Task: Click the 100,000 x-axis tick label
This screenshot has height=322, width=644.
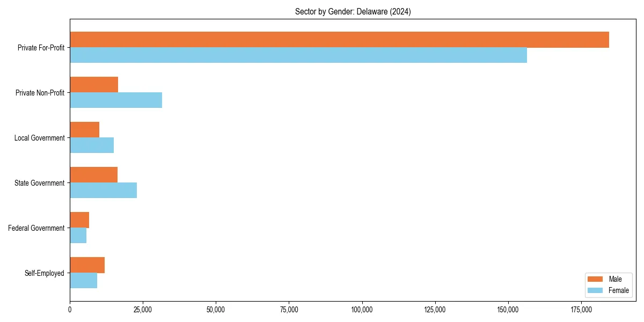Action: point(362,310)
